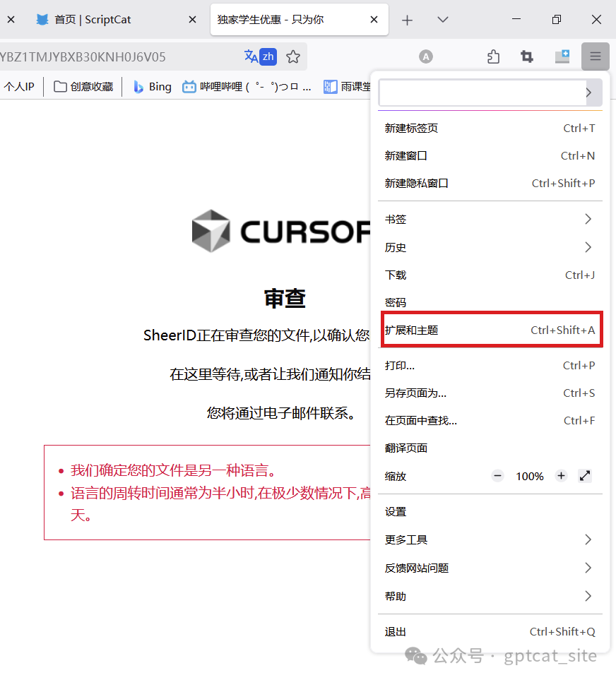The height and width of the screenshot is (680, 616).
Task: Increase zoom with the plus button
Action: pos(561,476)
